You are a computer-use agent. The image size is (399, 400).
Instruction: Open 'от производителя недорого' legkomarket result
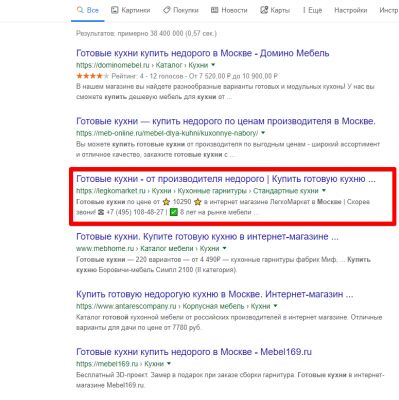pyautogui.click(x=226, y=179)
